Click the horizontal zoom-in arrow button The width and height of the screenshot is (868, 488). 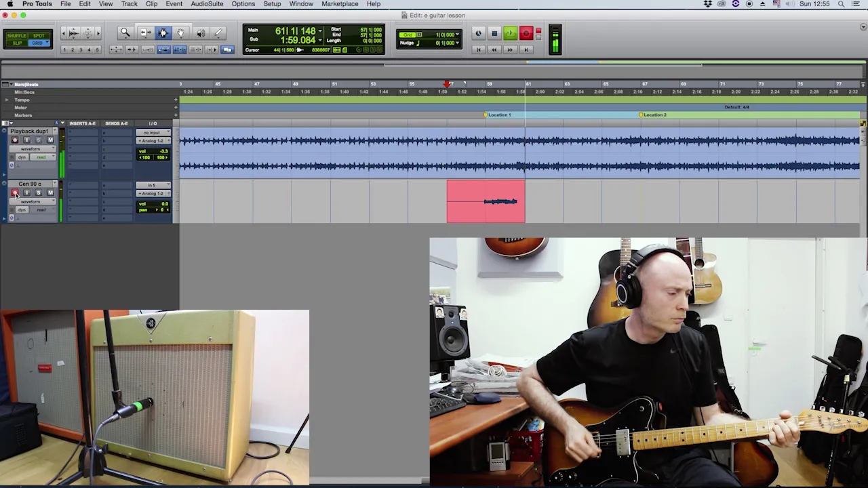(98, 33)
